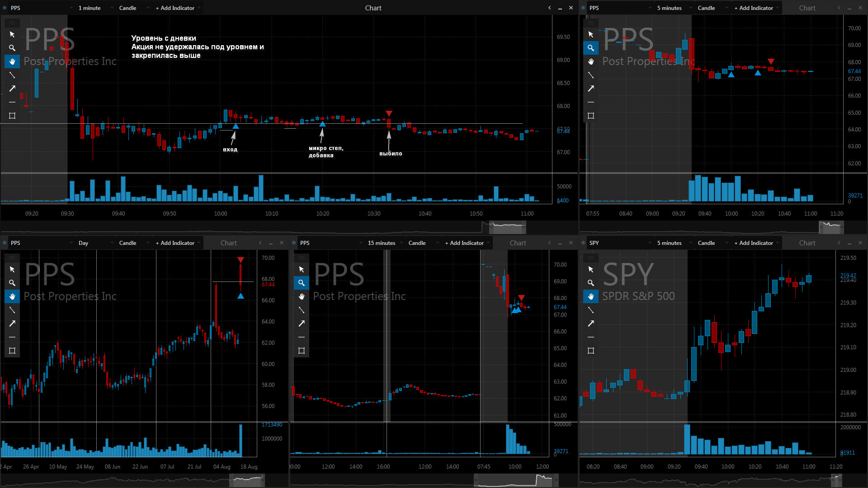Image resolution: width=868 pixels, height=488 pixels.
Task: Open the Day timeframe dropdown
Action: (96, 243)
